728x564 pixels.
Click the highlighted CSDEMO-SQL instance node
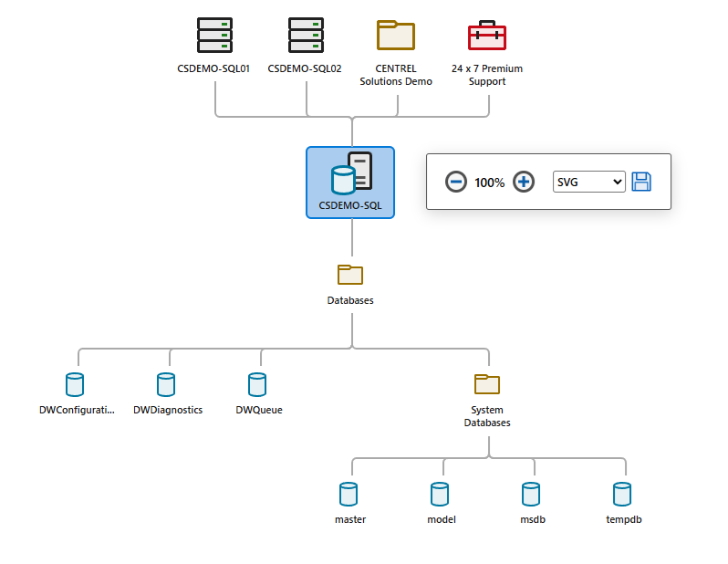pyautogui.click(x=350, y=183)
